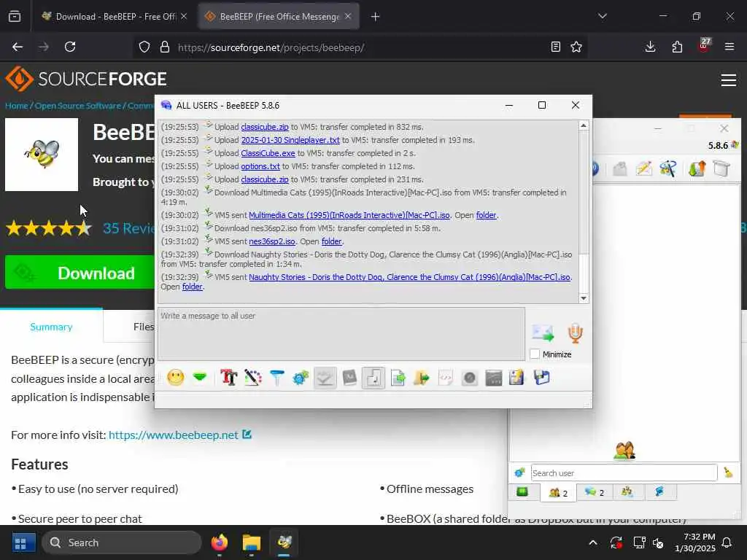The image size is (747, 560).
Task: Click the SourceForge logo
Action: click(x=86, y=79)
